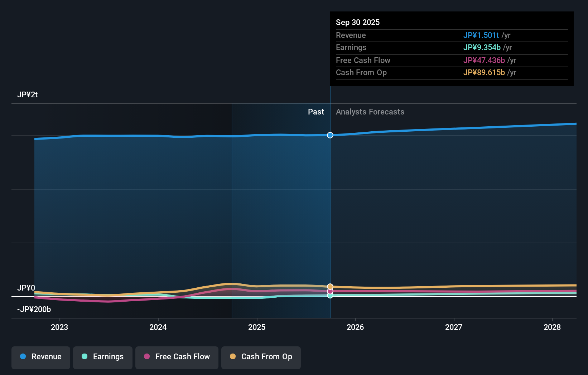The width and height of the screenshot is (588, 375).
Task: Select the Revenue data point marker on the chart
Action: (x=330, y=135)
